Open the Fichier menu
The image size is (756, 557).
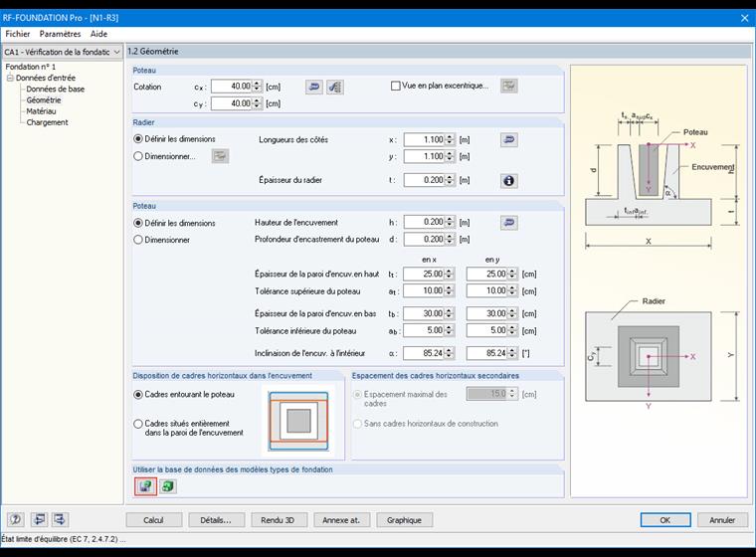click(x=18, y=34)
